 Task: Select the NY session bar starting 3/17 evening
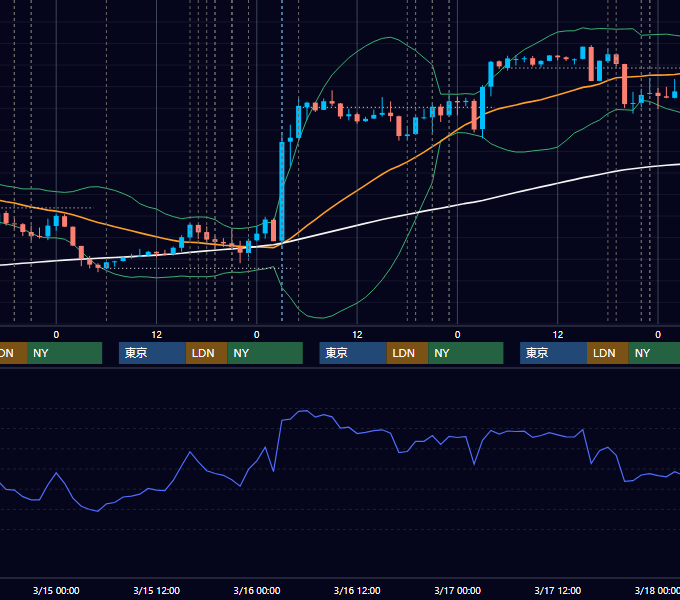click(654, 353)
